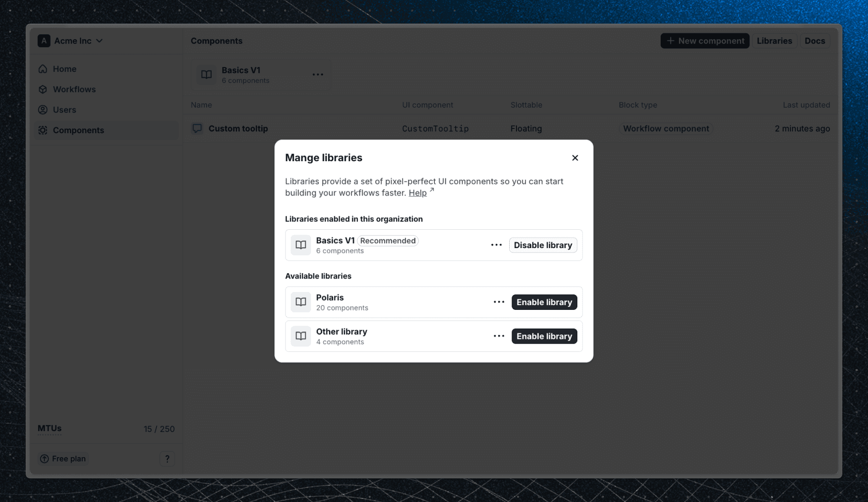The image size is (868, 502).
Task: Click the New component button
Action: (705, 41)
